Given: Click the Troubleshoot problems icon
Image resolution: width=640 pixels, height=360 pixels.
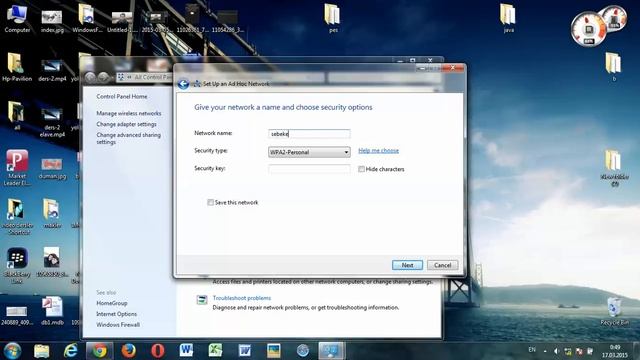Looking at the screenshot, I should (202, 300).
